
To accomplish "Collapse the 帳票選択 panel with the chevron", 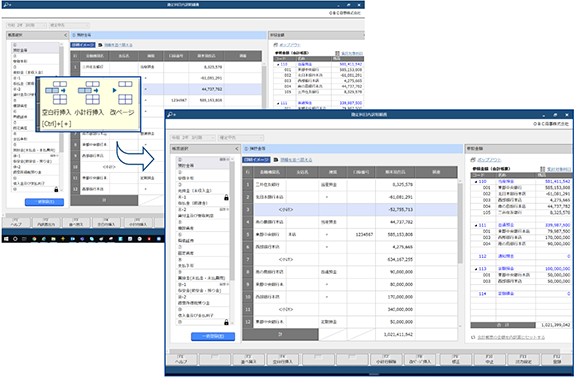I will [237, 149].
